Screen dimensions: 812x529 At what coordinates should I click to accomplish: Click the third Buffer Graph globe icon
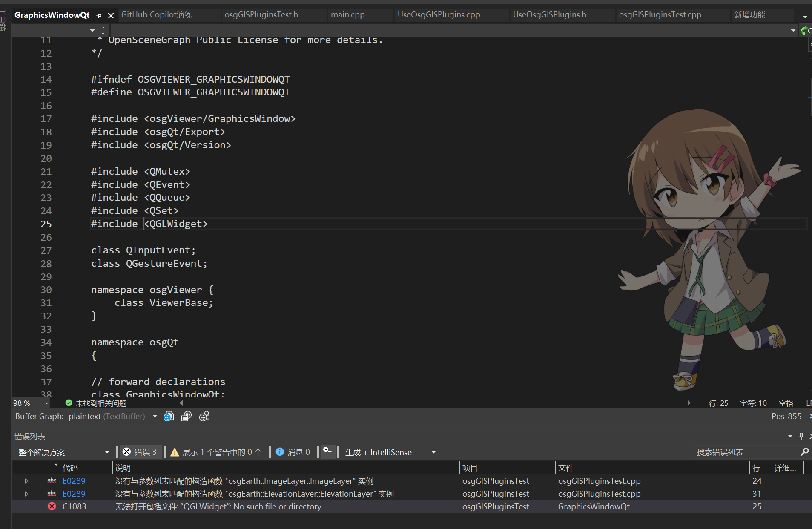pos(204,417)
